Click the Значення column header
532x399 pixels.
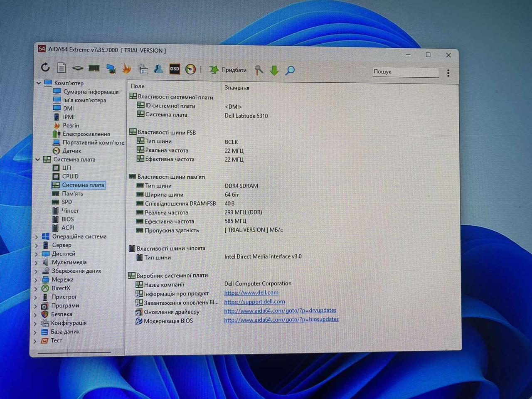click(x=237, y=88)
